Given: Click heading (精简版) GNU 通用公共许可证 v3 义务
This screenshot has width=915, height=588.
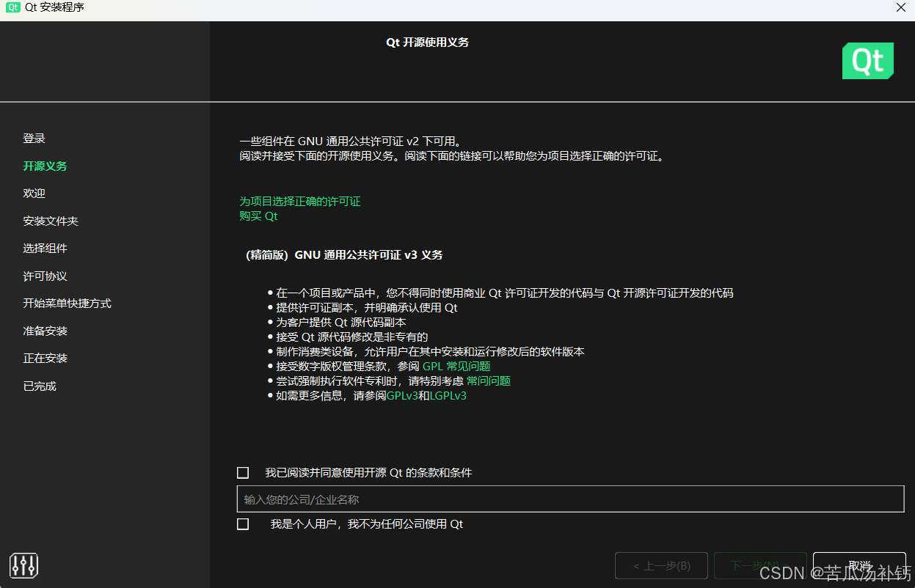Looking at the screenshot, I should pyautogui.click(x=344, y=255).
